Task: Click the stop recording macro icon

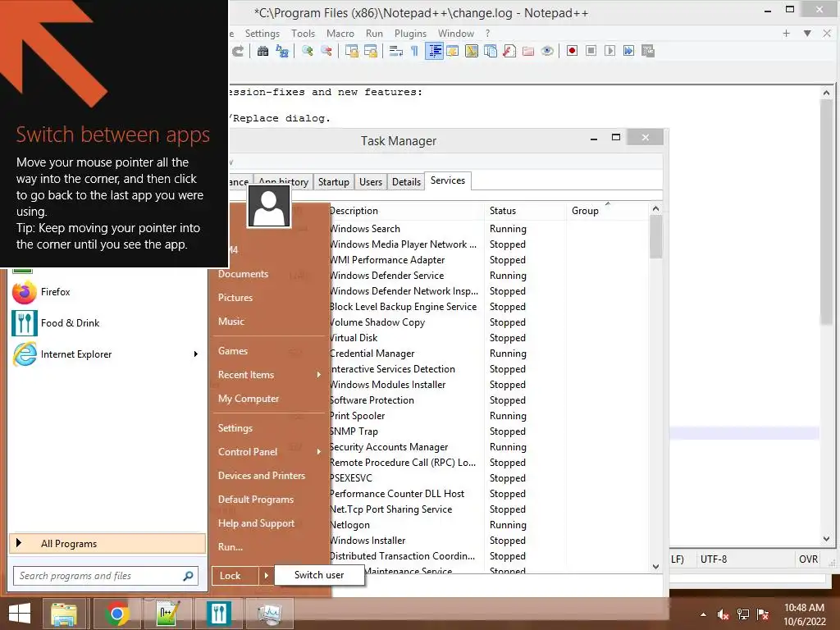Action: click(x=591, y=51)
